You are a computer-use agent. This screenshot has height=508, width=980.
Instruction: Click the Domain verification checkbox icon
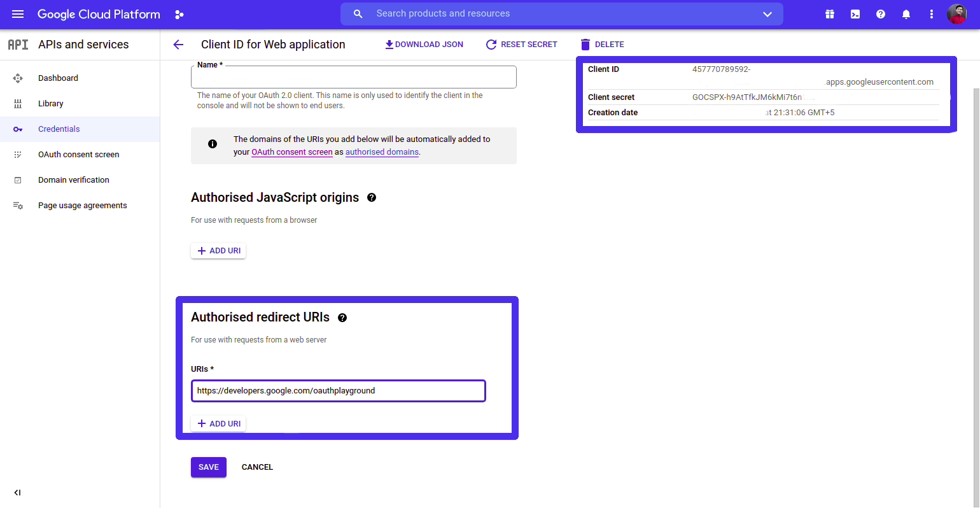[x=18, y=180]
